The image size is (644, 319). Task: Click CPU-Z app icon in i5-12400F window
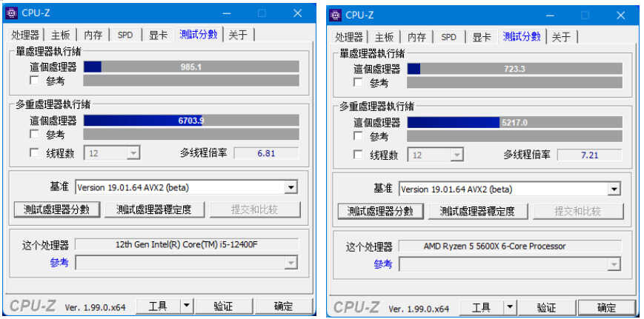12,13
